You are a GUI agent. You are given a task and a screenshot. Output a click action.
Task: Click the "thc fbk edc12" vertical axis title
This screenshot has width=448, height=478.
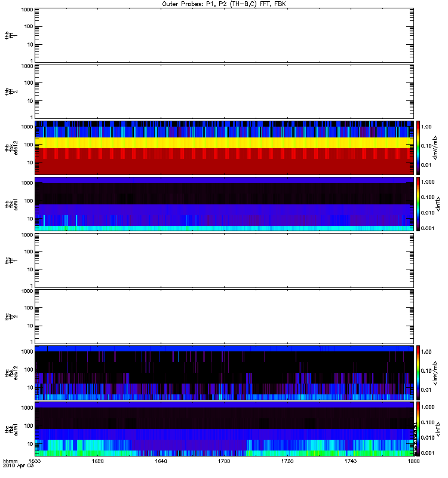11,373
